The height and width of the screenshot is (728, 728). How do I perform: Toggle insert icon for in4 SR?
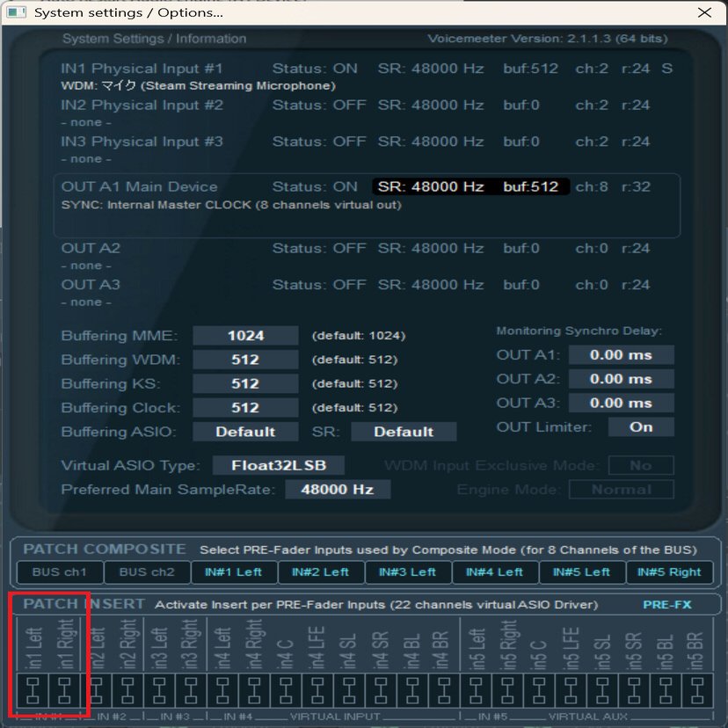[381, 690]
